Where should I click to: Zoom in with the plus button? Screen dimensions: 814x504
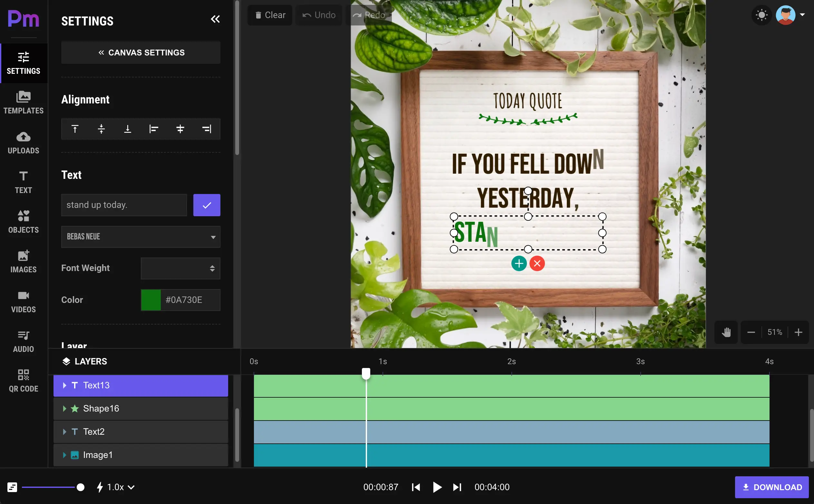tap(798, 332)
